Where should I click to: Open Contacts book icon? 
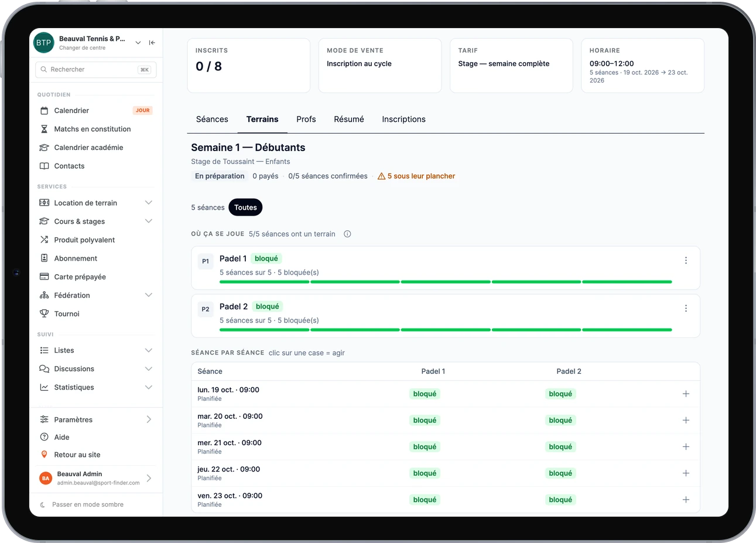pos(44,166)
